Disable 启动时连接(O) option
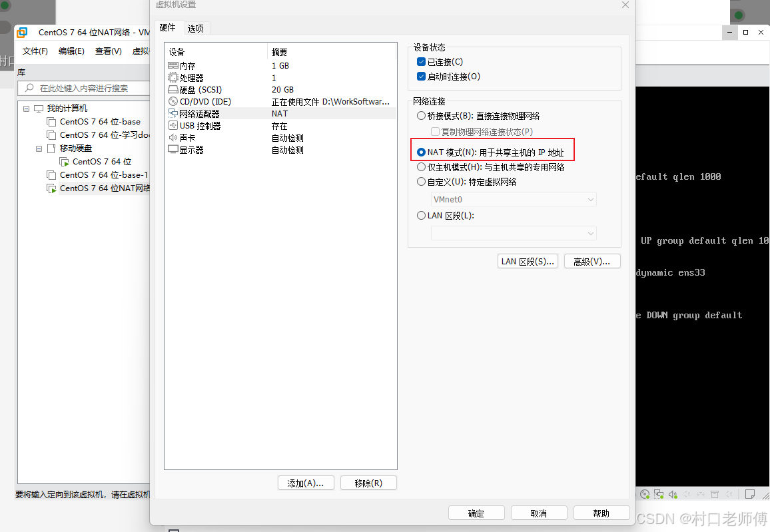The height and width of the screenshot is (532, 770). coord(420,76)
